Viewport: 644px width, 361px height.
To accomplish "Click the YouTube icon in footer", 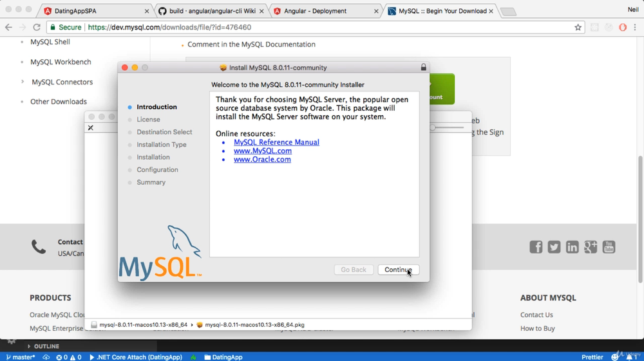I will click(609, 247).
